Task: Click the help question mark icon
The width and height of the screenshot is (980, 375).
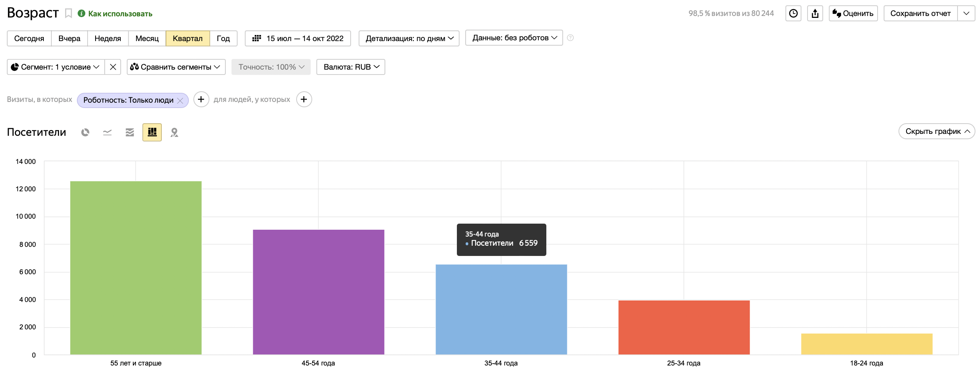Action: pos(570,38)
